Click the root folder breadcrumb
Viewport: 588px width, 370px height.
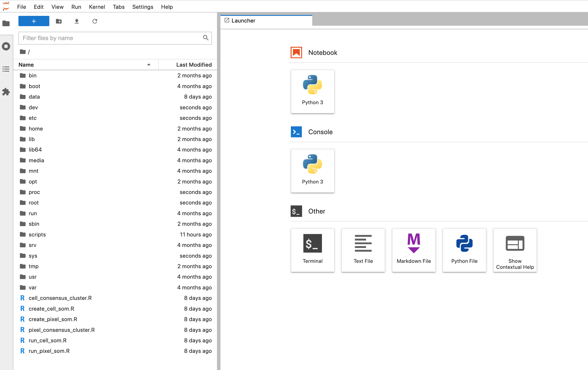[x=23, y=52]
